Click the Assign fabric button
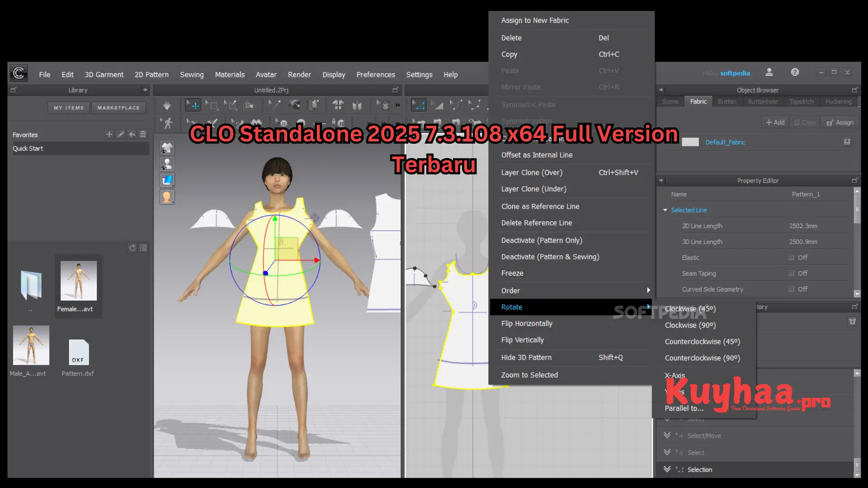 (x=840, y=122)
